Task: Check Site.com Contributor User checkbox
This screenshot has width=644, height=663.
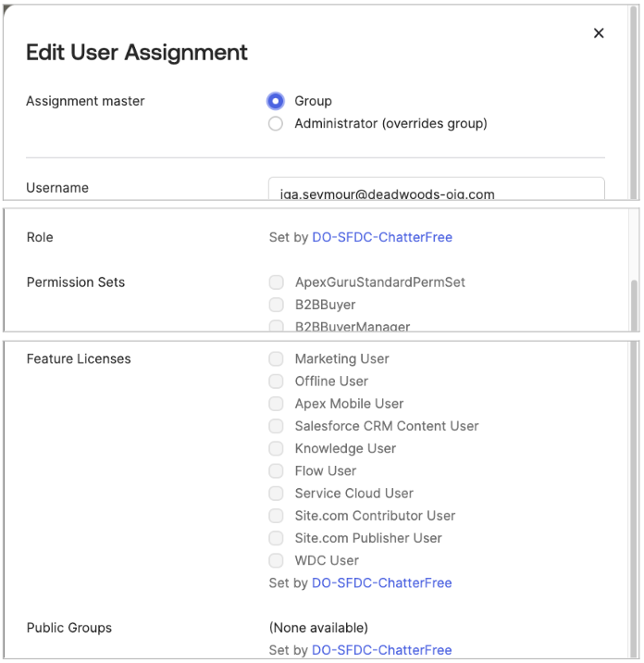Action: click(x=277, y=516)
